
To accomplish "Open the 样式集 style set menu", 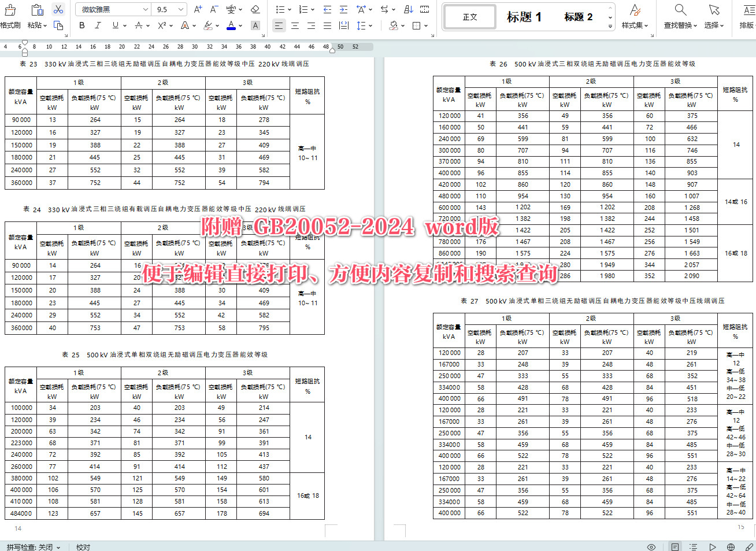I will pyautogui.click(x=634, y=16).
